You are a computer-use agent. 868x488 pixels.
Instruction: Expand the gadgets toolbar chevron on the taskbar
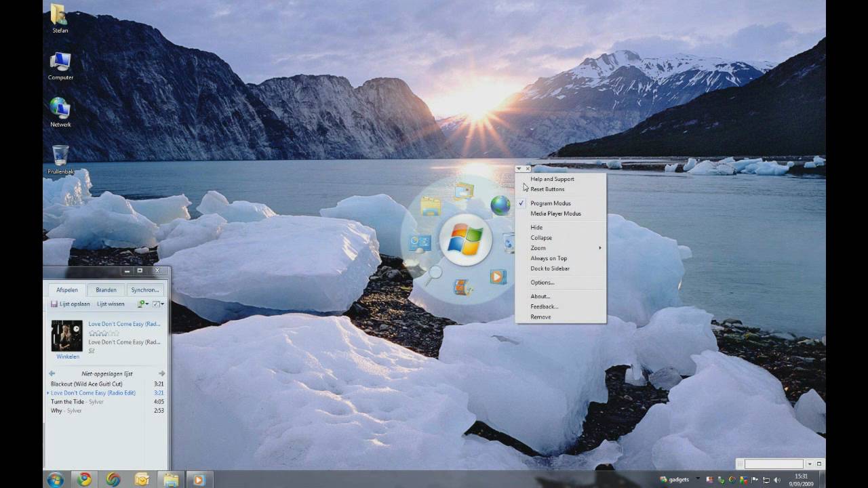click(x=698, y=480)
